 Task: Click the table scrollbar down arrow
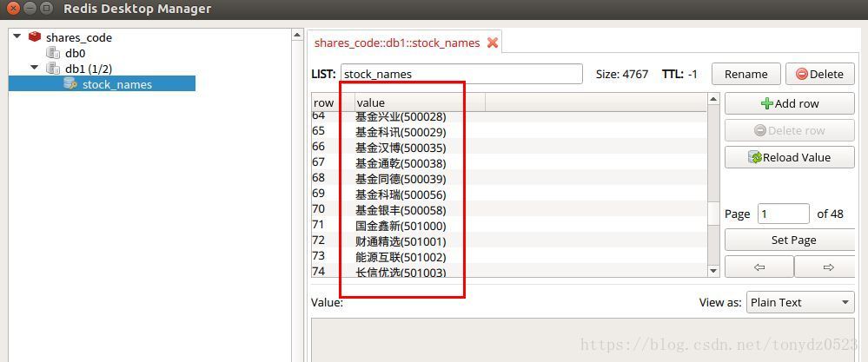click(713, 271)
